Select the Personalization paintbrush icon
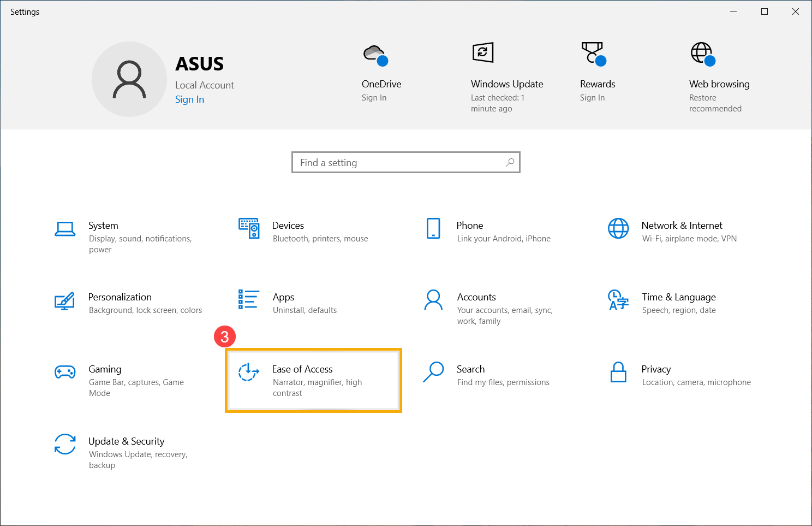The image size is (812, 526). (x=64, y=301)
